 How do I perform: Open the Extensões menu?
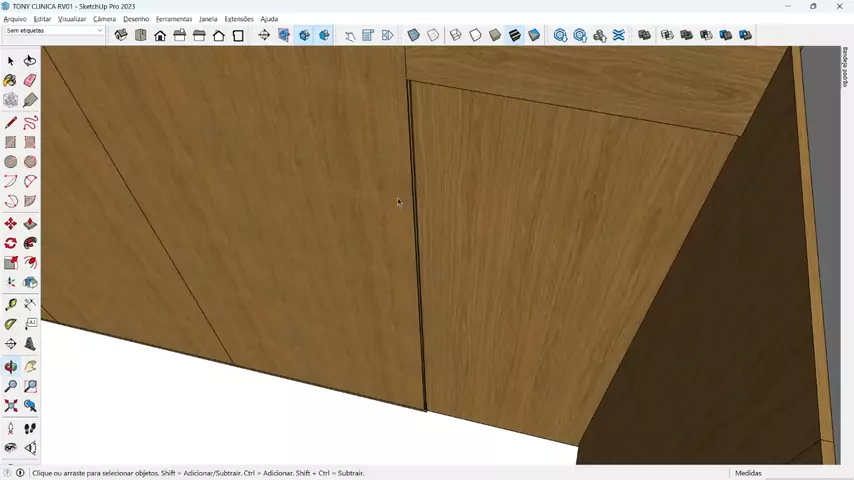[x=239, y=19]
